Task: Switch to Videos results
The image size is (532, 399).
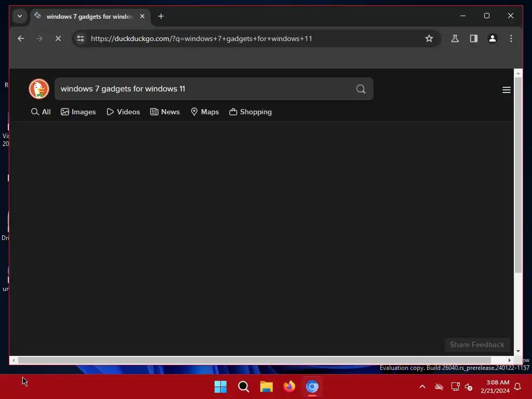Action: 123,112
